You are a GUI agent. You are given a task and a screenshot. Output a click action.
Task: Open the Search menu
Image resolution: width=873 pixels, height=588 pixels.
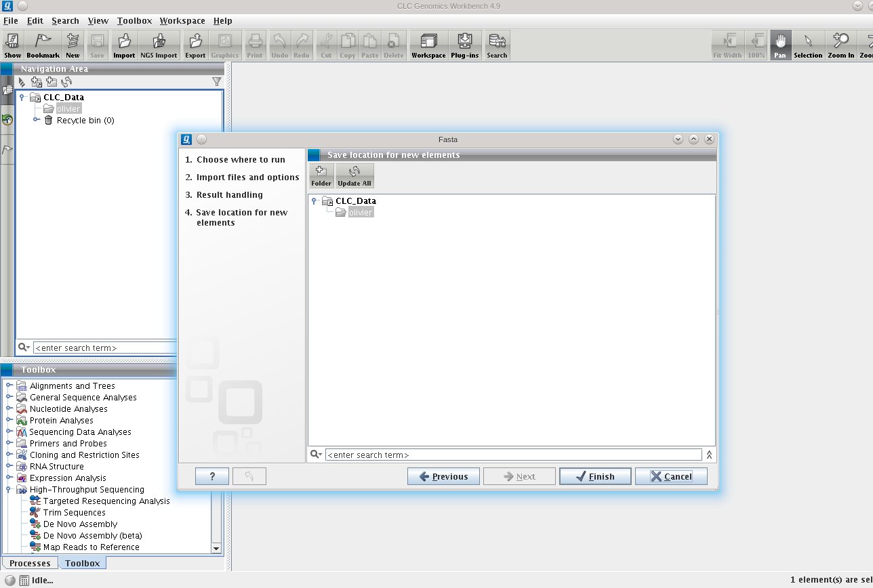[x=66, y=21]
